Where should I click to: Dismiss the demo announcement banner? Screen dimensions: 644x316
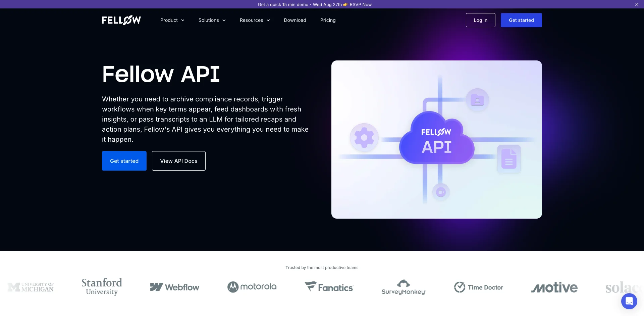coord(636,4)
